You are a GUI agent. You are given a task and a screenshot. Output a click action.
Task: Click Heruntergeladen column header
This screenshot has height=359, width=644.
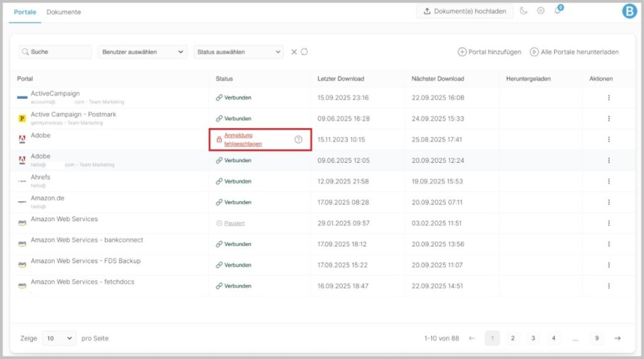[x=528, y=79]
